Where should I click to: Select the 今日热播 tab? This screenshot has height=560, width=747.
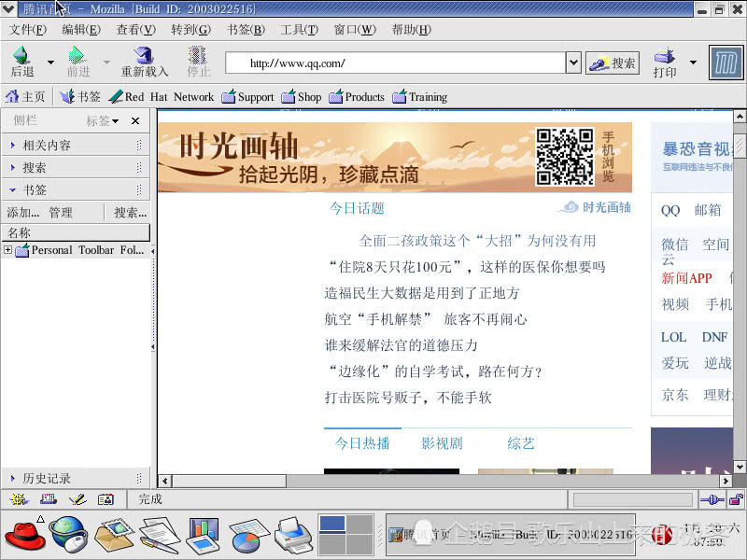point(362,443)
